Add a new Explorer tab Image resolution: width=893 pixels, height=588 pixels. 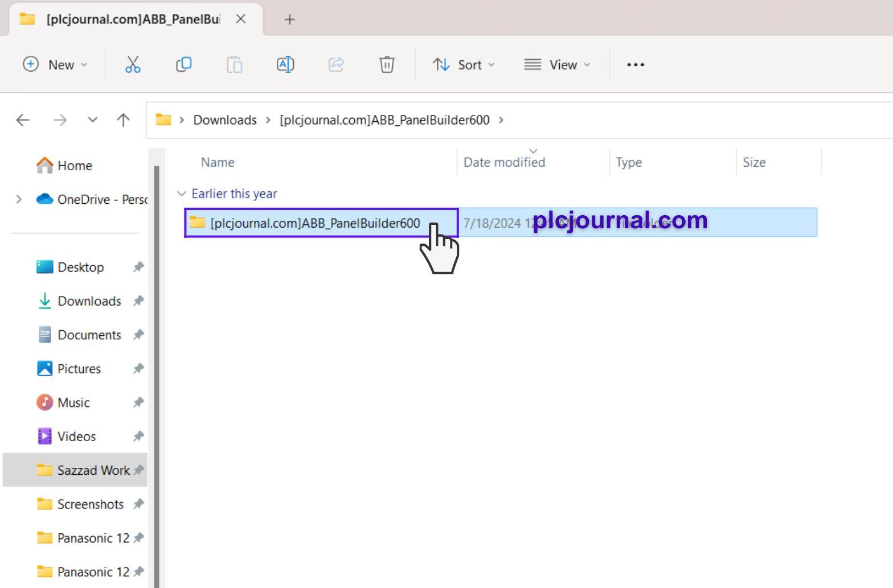[289, 19]
